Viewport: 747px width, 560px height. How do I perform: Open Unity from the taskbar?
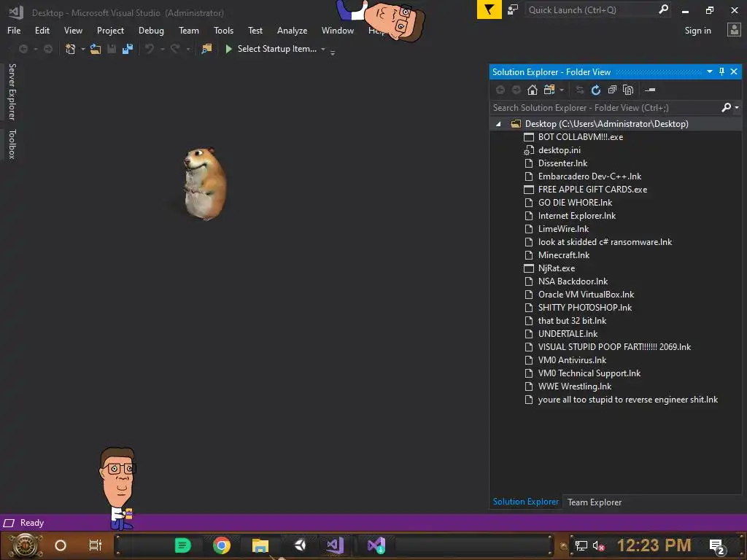[x=300, y=545]
